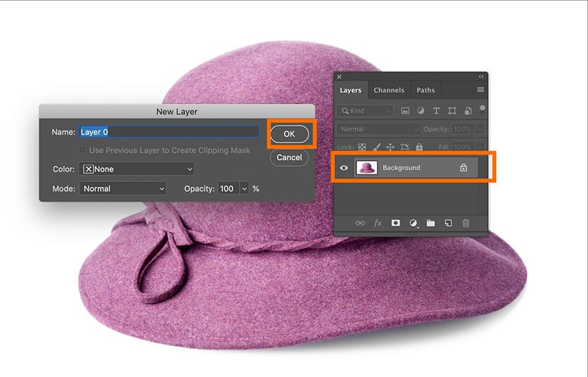Hide the Background layer with eye icon
Screen dimensions: 588x377
click(x=344, y=168)
